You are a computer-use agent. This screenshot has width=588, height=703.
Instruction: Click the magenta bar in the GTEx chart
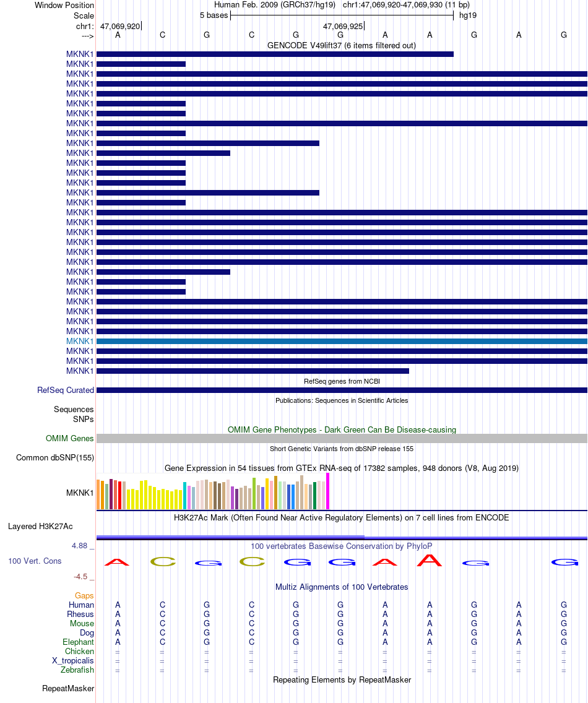point(328,491)
